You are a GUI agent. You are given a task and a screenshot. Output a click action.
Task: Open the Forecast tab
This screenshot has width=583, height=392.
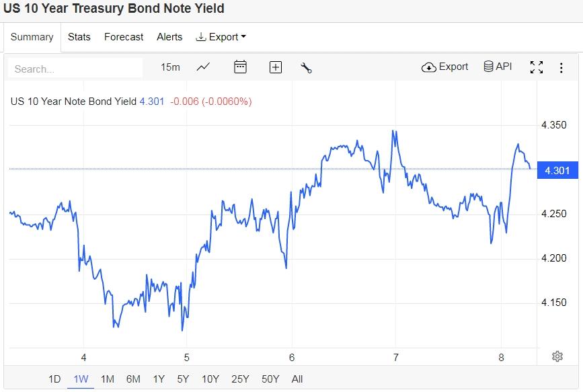124,37
